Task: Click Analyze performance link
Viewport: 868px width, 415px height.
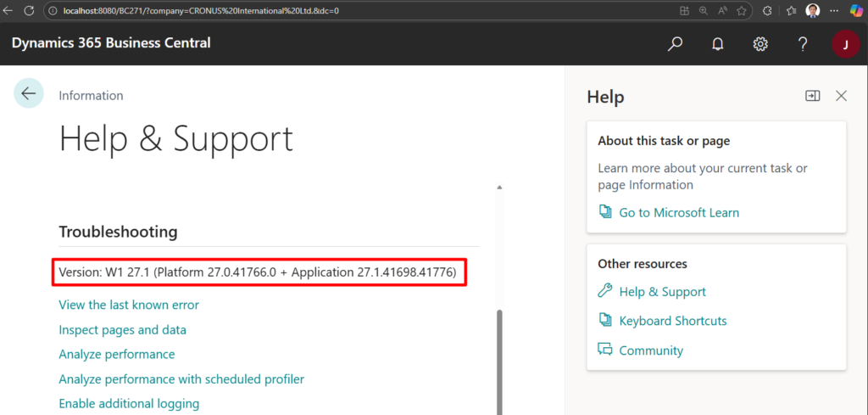Action: point(116,354)
